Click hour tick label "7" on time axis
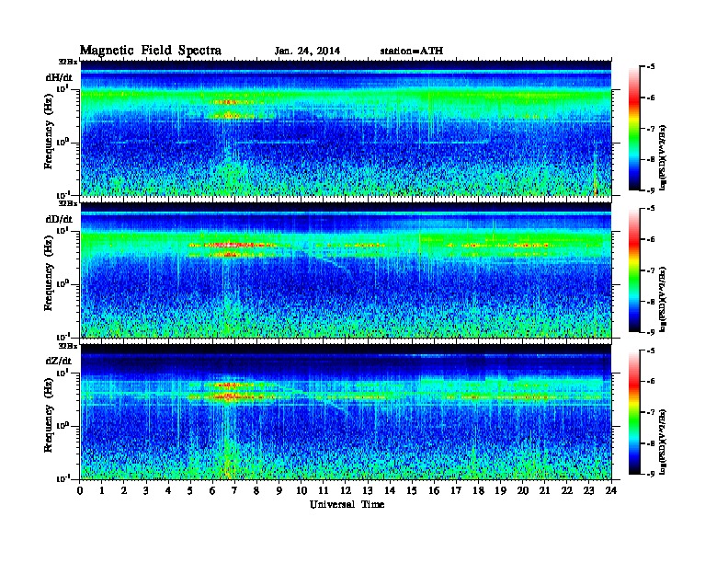This screenshot has height=563, width=728. click(234, 490)
